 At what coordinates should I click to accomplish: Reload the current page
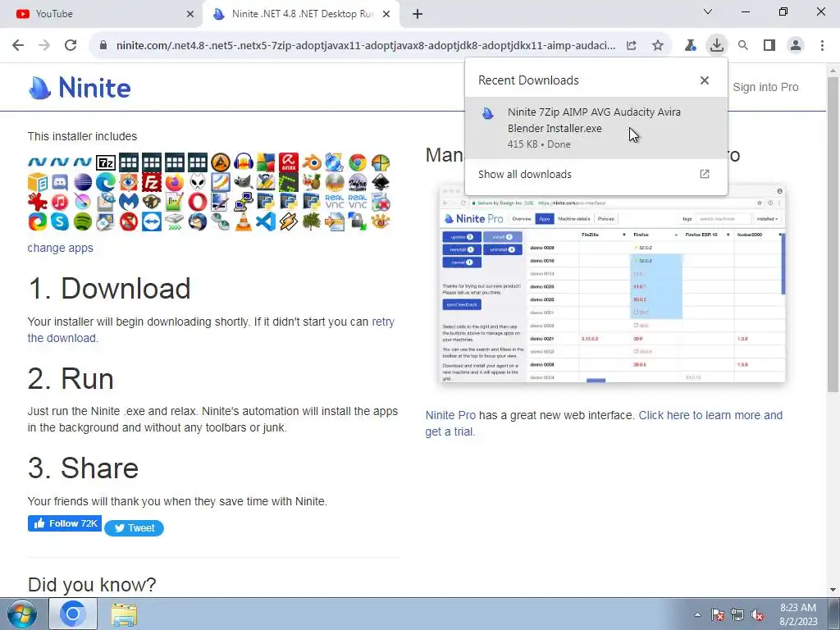[x=71, y=46]
